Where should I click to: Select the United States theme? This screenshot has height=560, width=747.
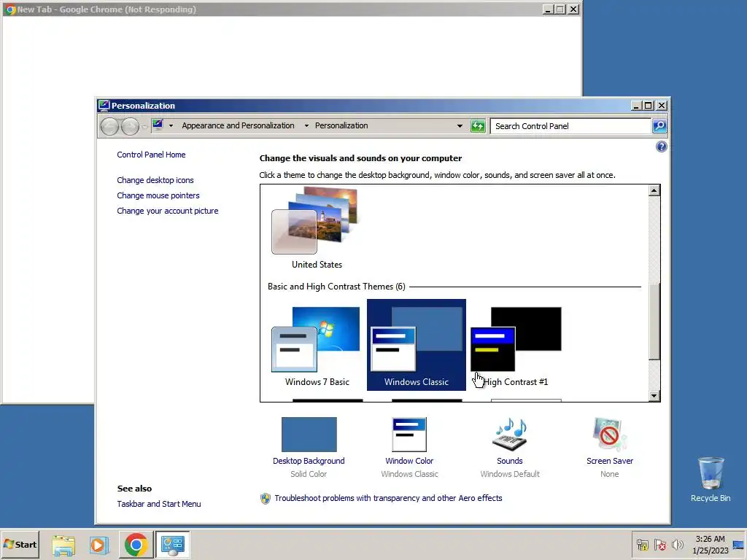(x=317, y=228)
